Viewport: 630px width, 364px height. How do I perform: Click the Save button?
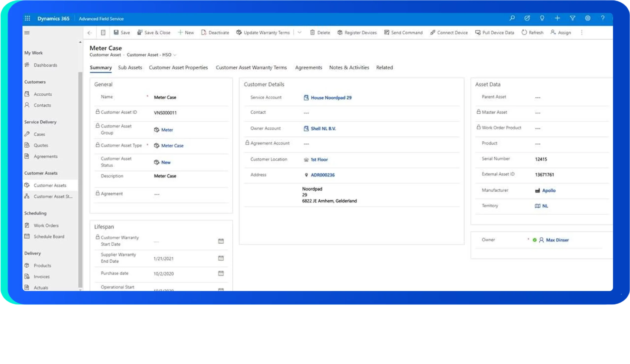(x=122, y=32)
